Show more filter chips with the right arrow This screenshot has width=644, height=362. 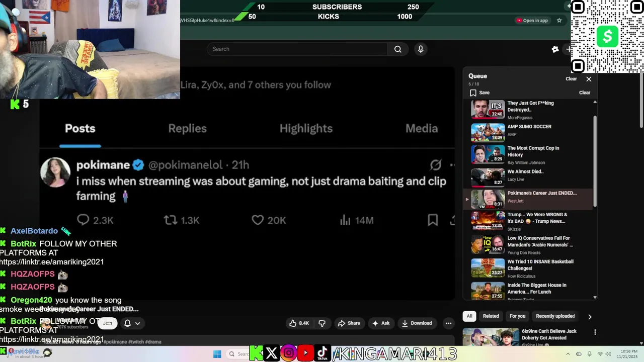(x=590, y=317)
